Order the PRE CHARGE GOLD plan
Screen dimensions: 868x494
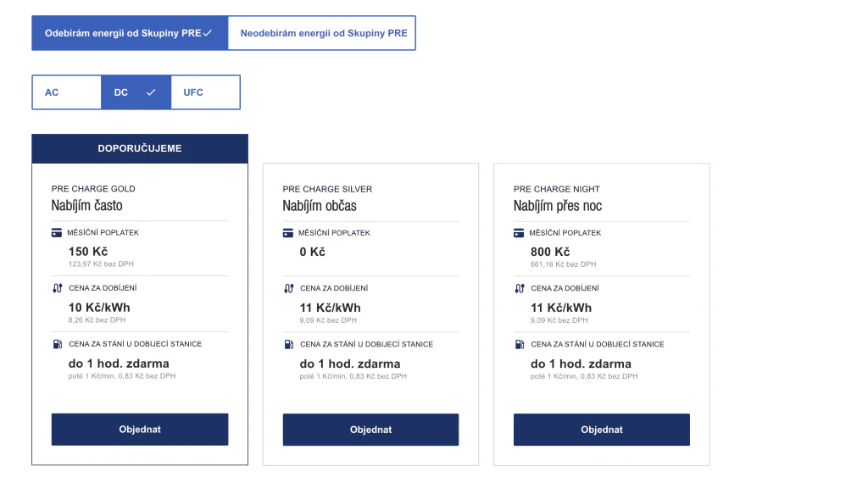pyautogui.click(x=140, y=430)
